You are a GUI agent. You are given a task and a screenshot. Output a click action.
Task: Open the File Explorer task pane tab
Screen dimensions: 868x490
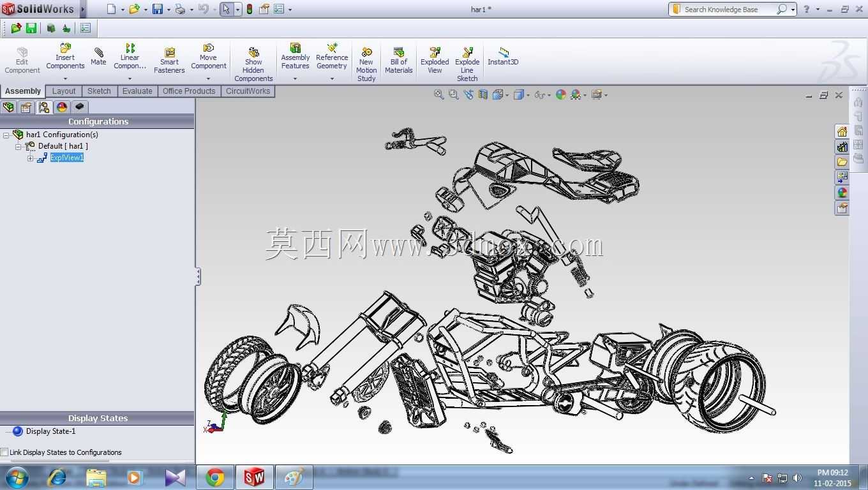[x=842, y=162]
